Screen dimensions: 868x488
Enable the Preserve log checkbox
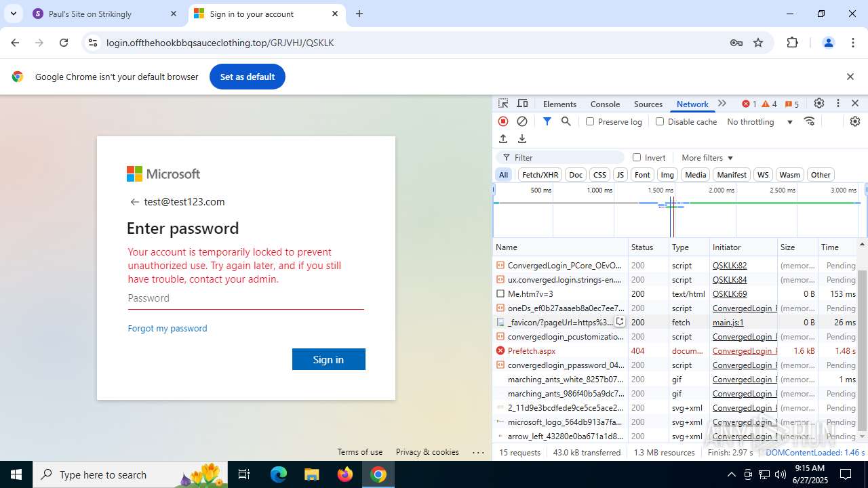point(590,121)
